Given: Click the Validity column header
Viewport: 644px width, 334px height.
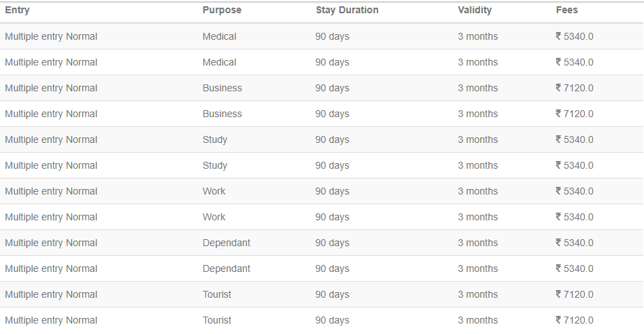Looking at the screenshot, I should (474, 10).
